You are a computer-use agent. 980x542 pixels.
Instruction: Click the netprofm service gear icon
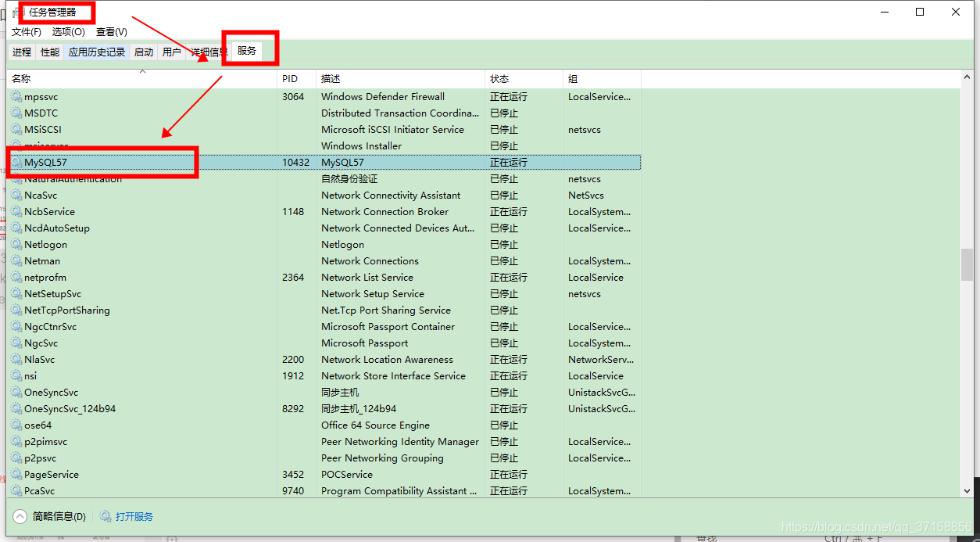point(17,278)
